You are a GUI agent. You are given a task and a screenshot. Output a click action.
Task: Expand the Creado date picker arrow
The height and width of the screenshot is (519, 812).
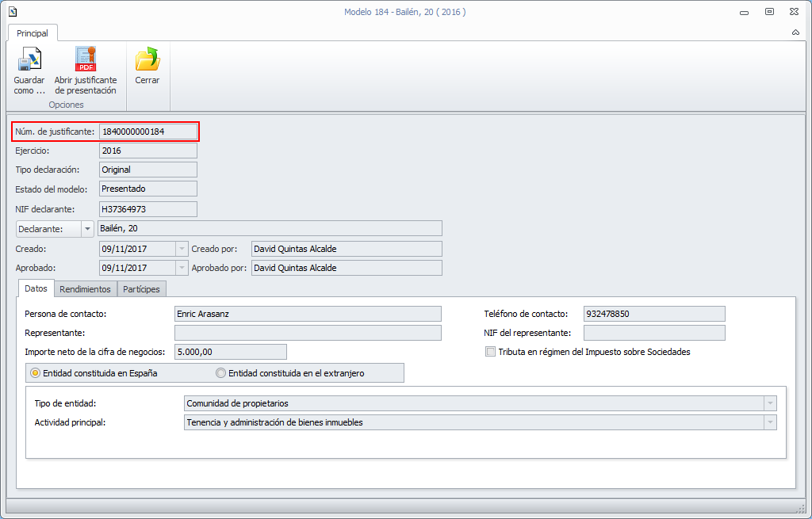[182, 249]
